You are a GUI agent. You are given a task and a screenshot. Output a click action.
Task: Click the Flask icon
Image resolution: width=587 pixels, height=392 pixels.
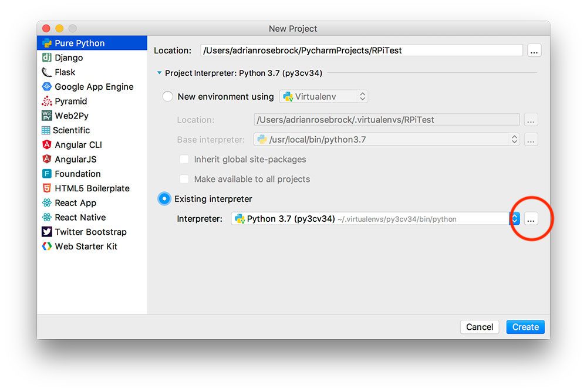pos(47,72)
